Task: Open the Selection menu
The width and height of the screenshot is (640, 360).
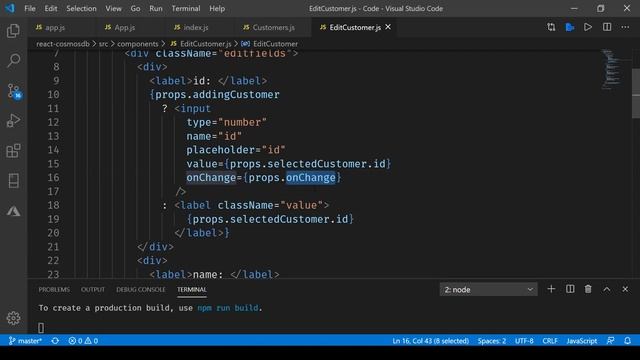Action: point(81,8)
